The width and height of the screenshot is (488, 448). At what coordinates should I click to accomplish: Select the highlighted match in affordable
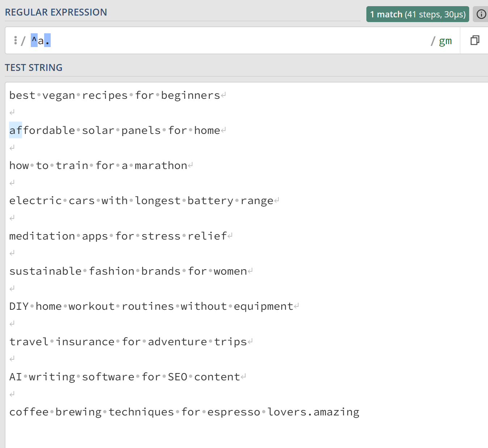[15, 130]
